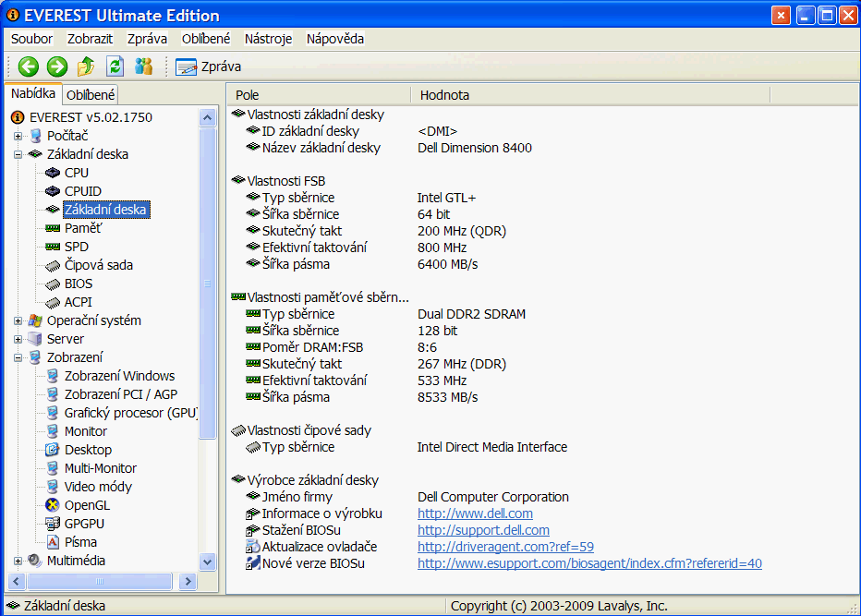Image resolution: width=861 pixels, height=616 pixels.
Task: Expand the Multimédia tree node
Action: coord(18,561)
